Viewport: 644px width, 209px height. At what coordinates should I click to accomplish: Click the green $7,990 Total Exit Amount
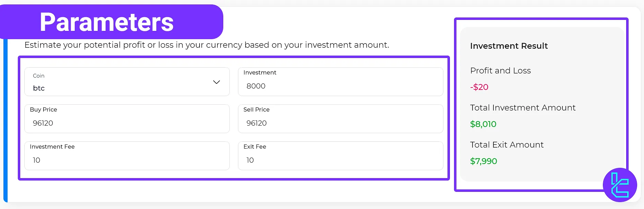tap(484, 161)
